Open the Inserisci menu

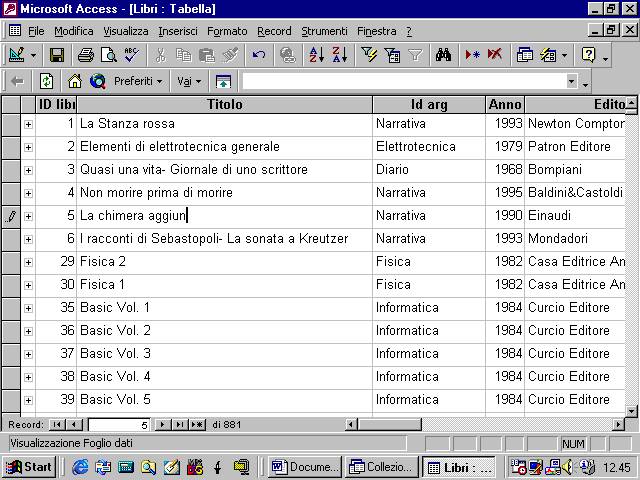click(178, 31)
